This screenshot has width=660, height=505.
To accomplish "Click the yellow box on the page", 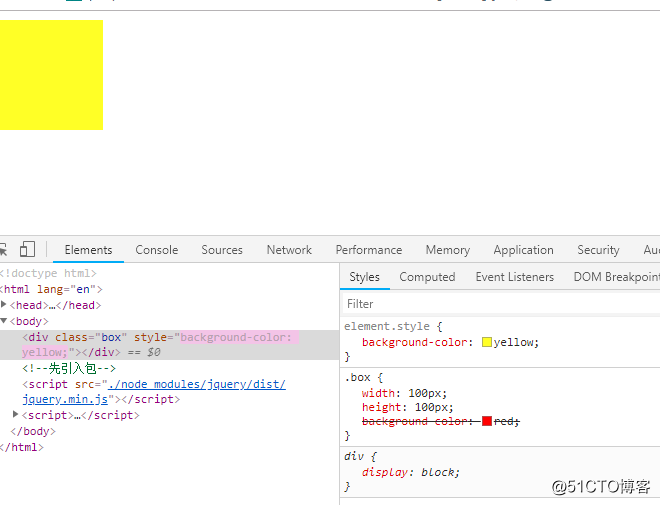I will (51, 75).
